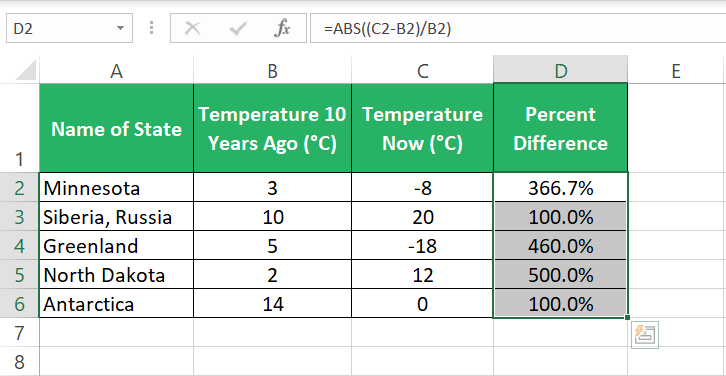726x376 pixels.
Task: Click the Percent Difference header cell
Action: coord(560,128)
